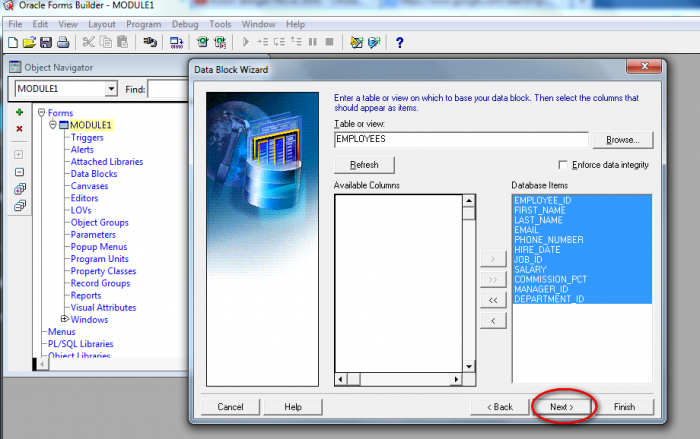Click the Collapse node sidebar icon
Screen dimensions: 700x439
pos(19,172)
